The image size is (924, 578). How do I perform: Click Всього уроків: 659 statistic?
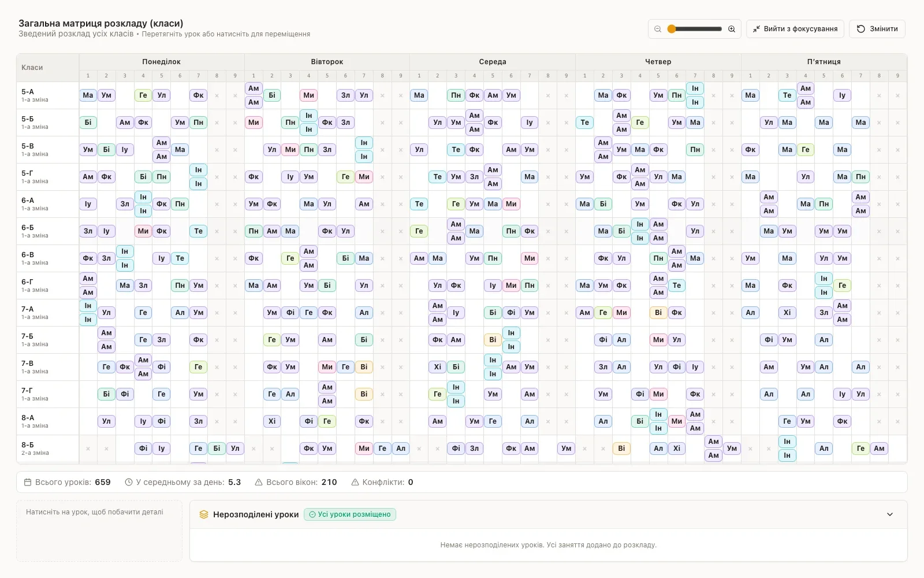tap(67, 482)
